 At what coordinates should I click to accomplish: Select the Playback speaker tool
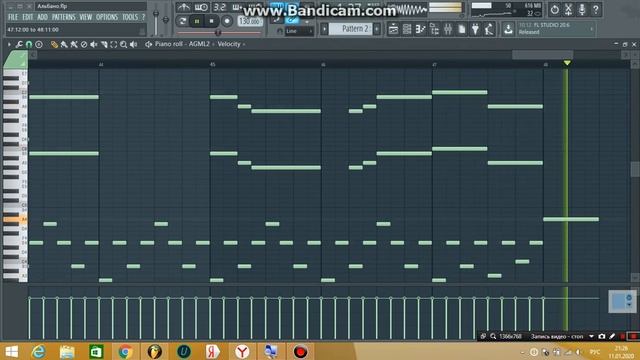(x=133, y=44)
